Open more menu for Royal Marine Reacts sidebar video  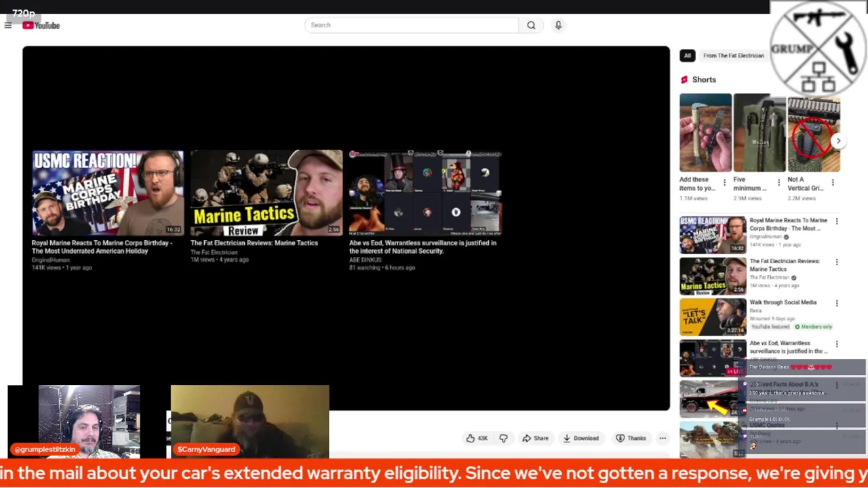837,222
